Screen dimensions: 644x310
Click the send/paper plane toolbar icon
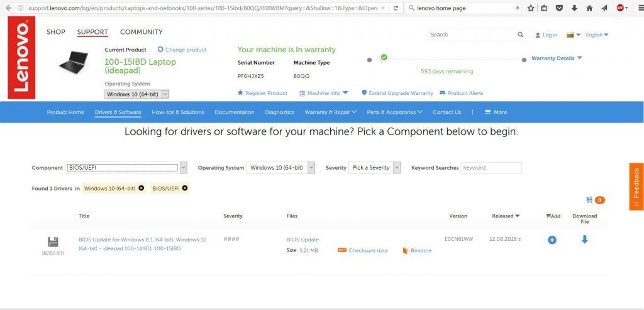tap(604, 8)
